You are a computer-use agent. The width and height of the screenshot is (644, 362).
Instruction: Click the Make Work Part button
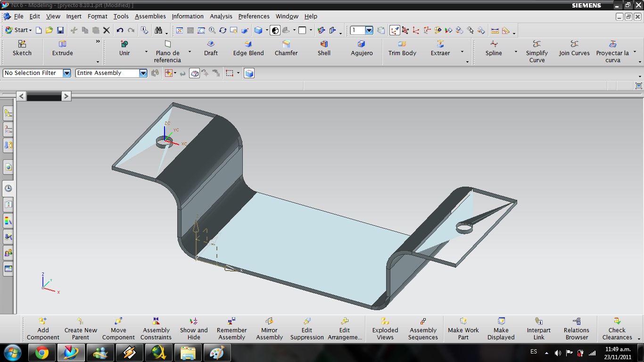click(463, 329)
